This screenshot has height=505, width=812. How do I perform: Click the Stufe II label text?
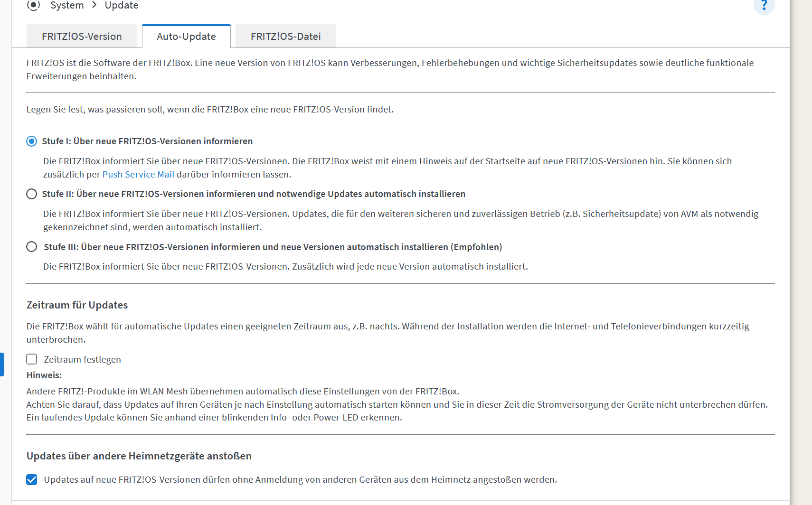click(x=254, y=194)
